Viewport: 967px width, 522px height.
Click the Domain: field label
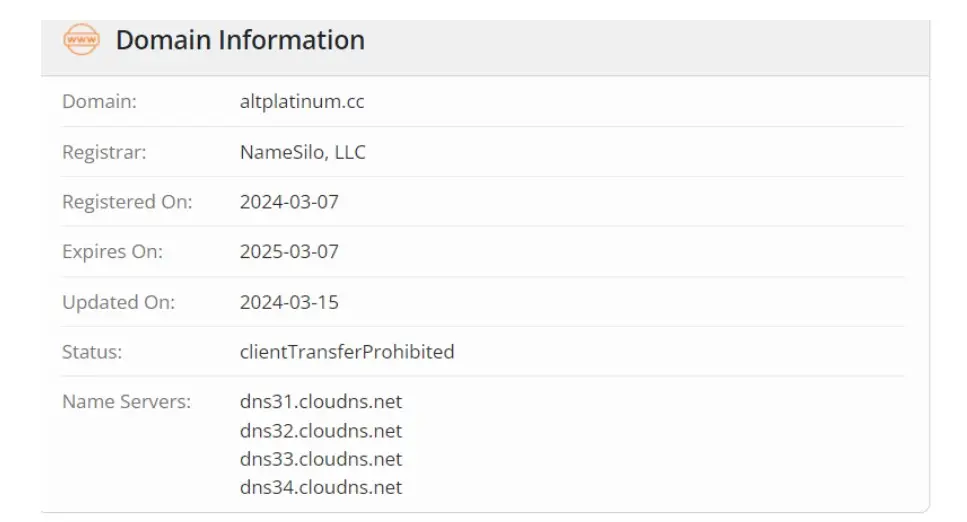pyautogui.click(x=99, y=101)
